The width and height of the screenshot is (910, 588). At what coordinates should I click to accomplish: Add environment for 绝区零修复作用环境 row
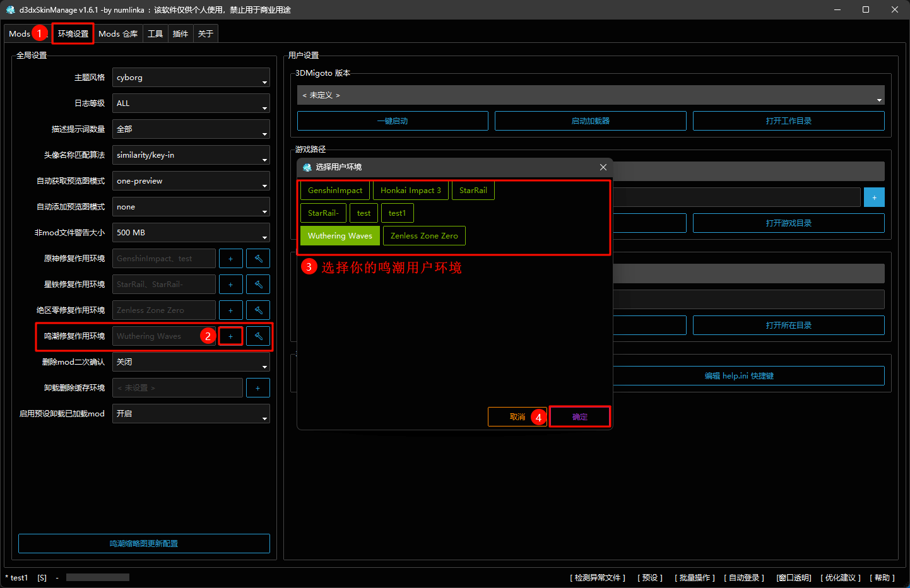230,310
